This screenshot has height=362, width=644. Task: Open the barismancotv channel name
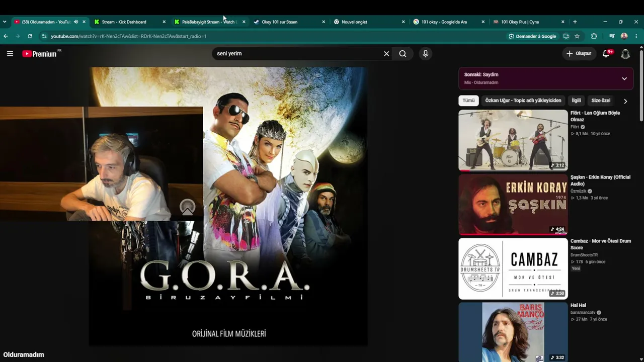click(x=583, y=313)
